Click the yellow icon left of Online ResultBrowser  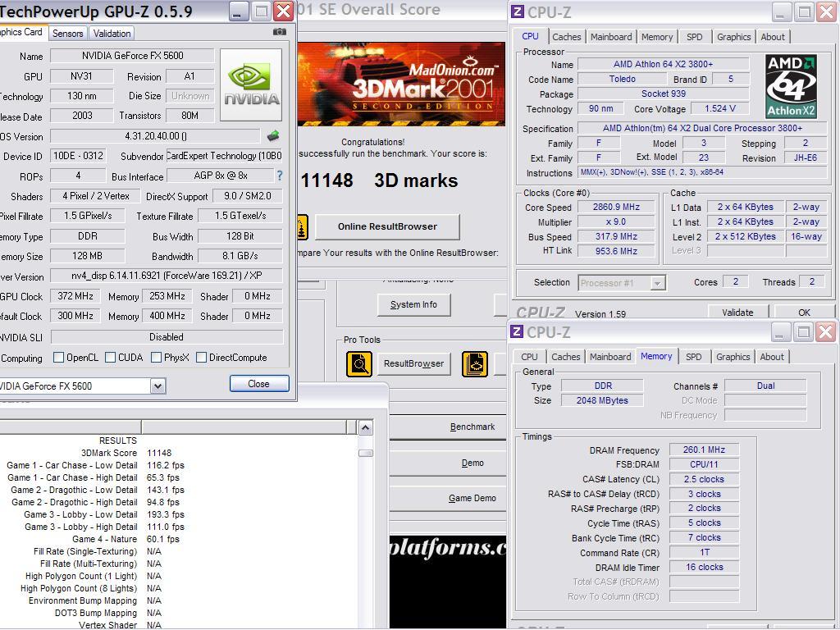[302, 227]
